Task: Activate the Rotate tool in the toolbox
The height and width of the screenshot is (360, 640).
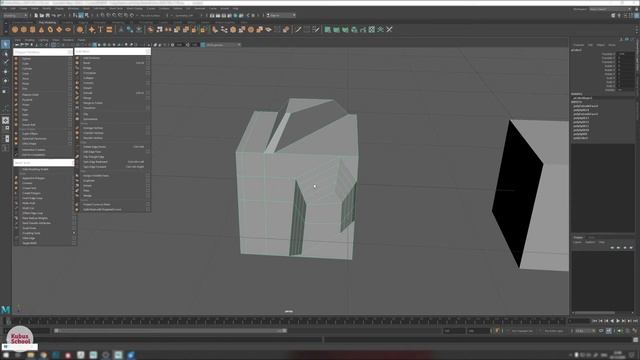Action: tap(5, 81)
